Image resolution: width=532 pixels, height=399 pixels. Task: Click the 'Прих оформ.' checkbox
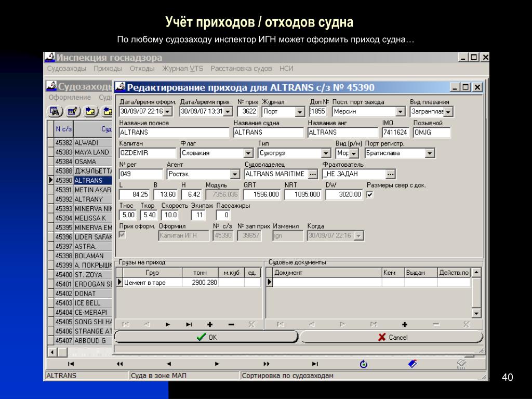(x=122, y=235)
